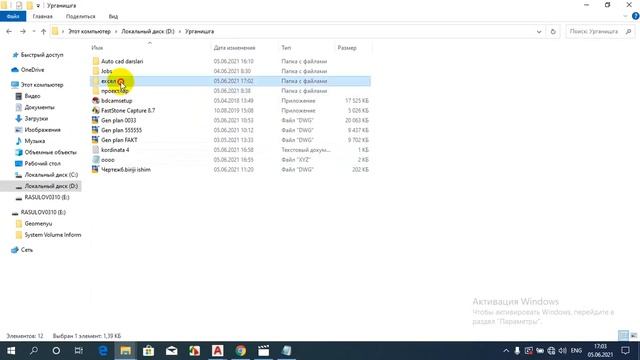Open taskbar Search
The image size is (640, 360).
34,351
